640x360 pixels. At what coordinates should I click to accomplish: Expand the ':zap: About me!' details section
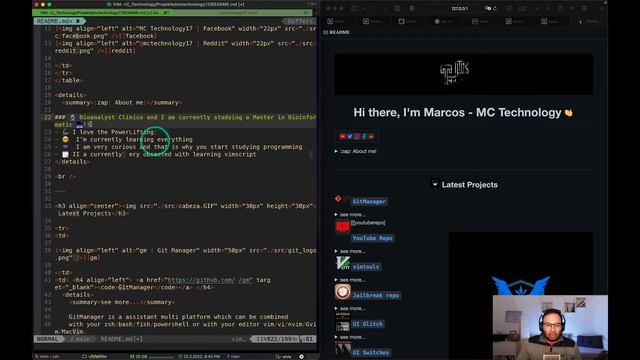point(356,151)
